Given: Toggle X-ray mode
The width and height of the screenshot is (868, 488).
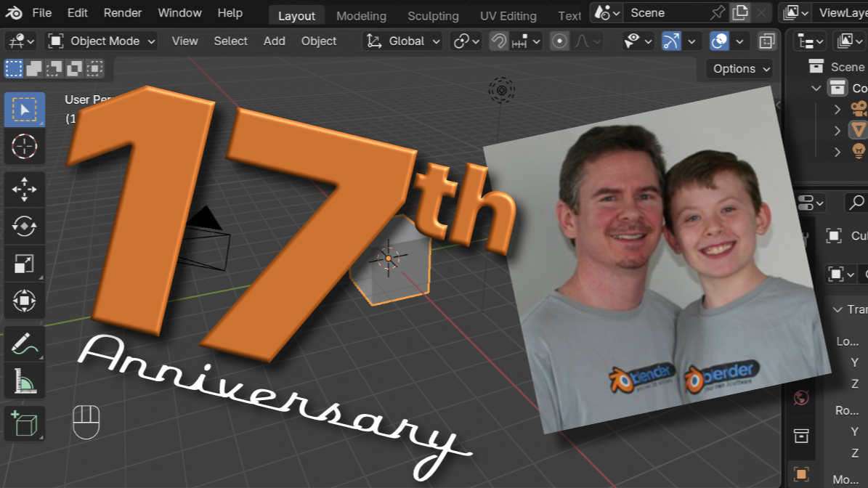Looking at the screenshot, I should click(x=767, y=41).
